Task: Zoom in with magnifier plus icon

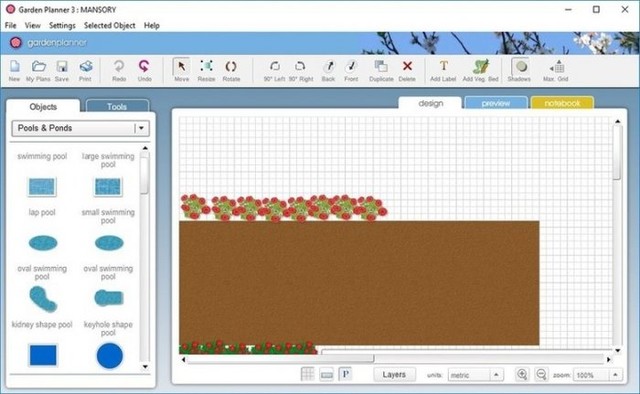Action: [x=522, y=374]
